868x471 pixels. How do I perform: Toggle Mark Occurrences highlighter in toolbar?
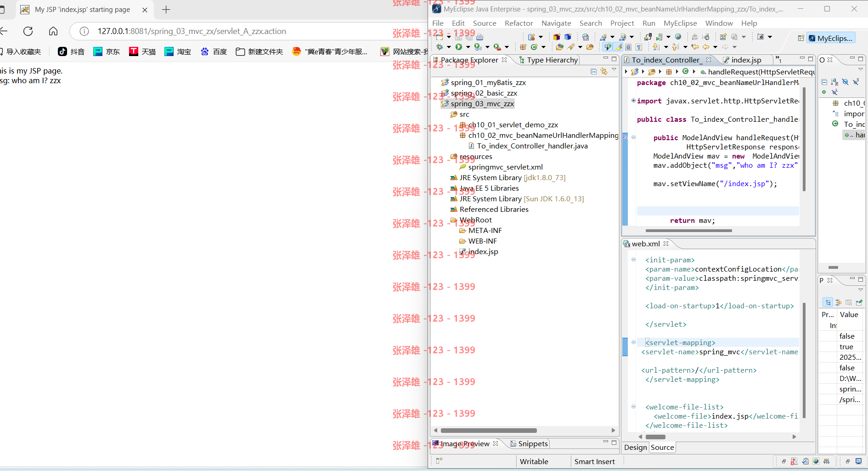(618, 47)
